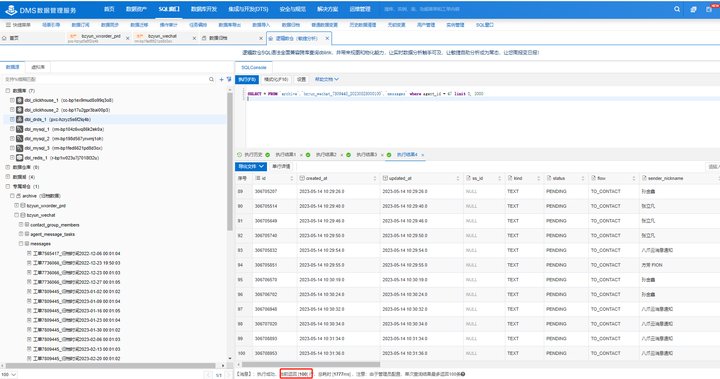Open the help documents dropdown in SQL toolbar

(327, 79)
